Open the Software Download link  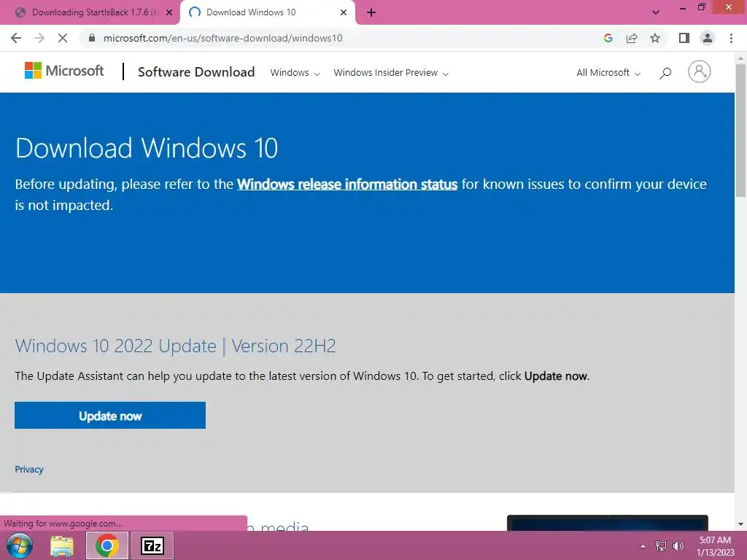pyautogui.click(x=196, y=72)
